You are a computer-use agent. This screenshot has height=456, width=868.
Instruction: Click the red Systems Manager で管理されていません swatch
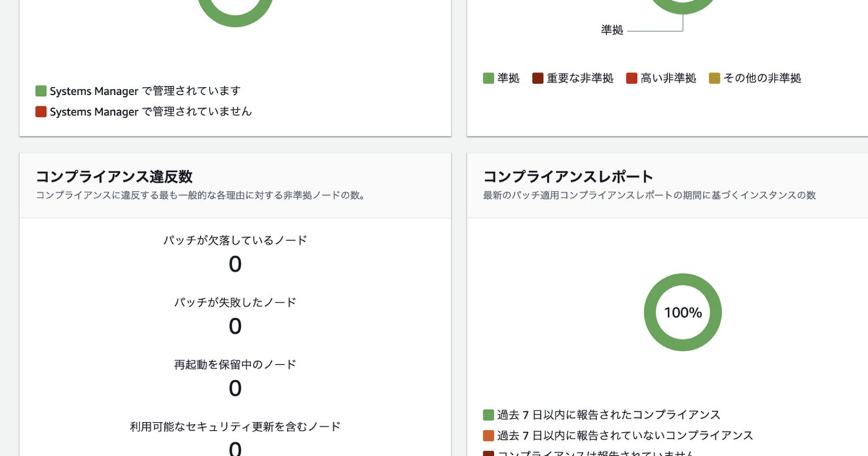click(40, 111)
